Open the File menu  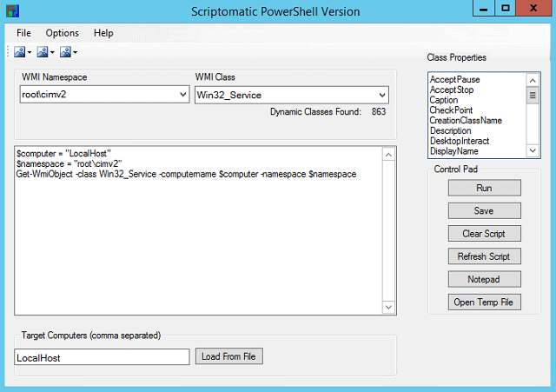23,33
